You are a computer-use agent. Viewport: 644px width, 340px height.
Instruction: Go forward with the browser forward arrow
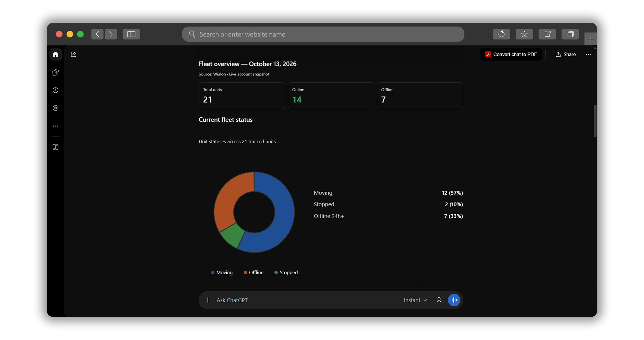111,34
